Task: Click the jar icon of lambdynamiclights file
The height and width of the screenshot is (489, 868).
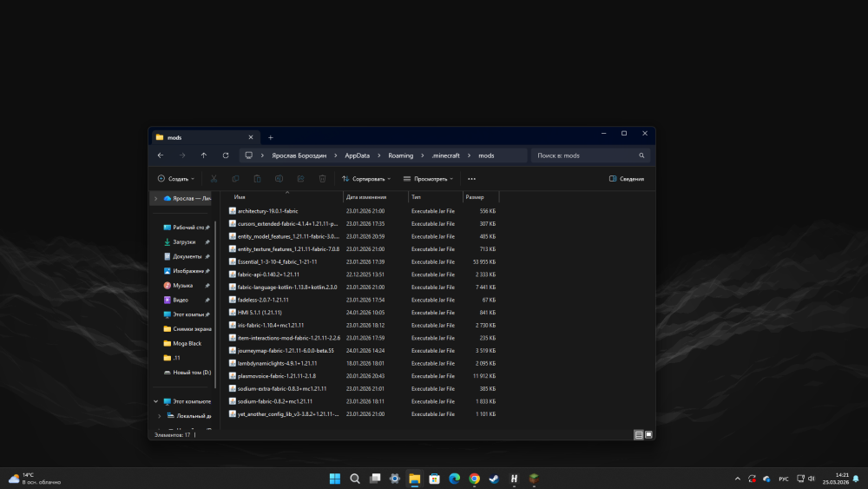Action: (233, 363)
